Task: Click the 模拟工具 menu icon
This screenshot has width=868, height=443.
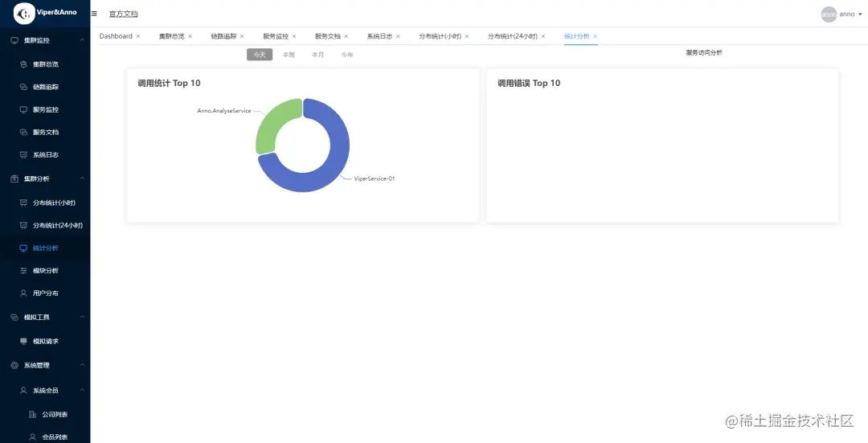Action: click(14, 318)
